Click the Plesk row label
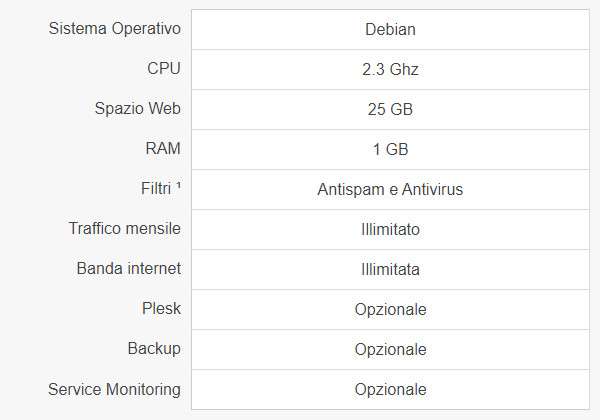Viewport: 600px width, 420px height. pos(161,308)
